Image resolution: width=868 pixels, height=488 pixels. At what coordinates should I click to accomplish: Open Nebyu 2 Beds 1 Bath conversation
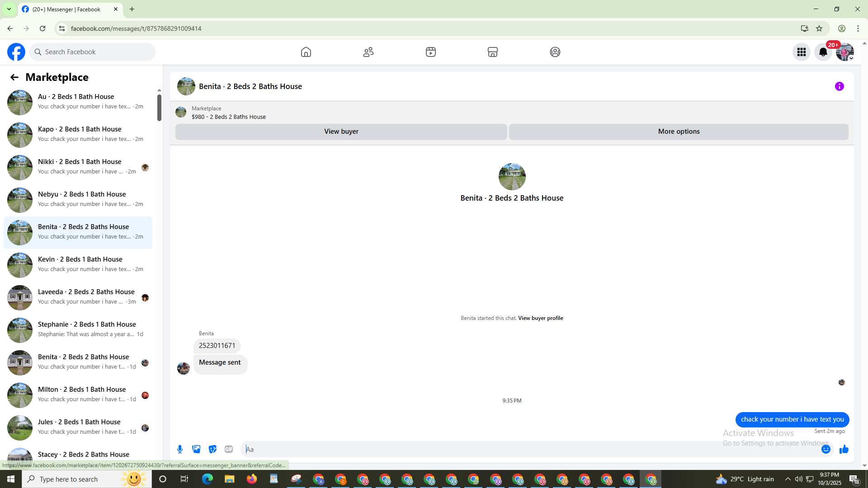[78, 200]
